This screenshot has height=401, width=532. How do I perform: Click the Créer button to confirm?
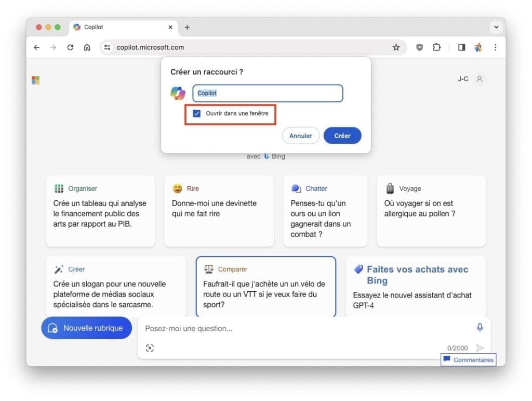[x=342, y=135]
